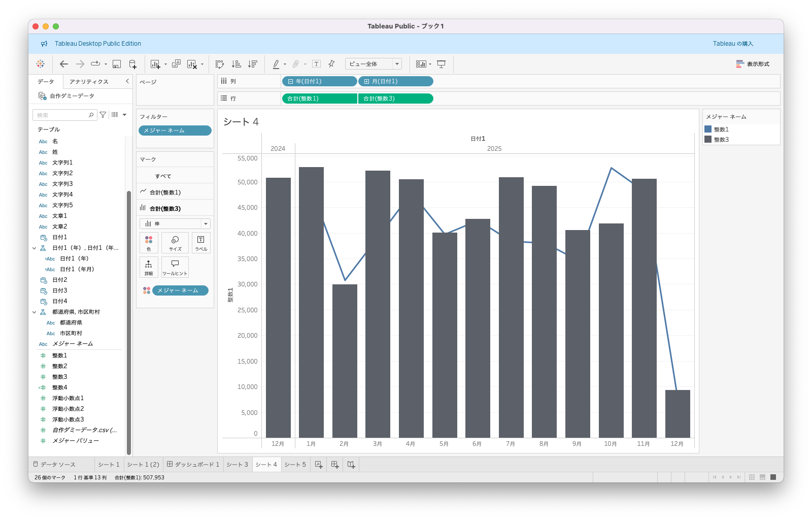Click the presentation mode icon

point(442,64)
